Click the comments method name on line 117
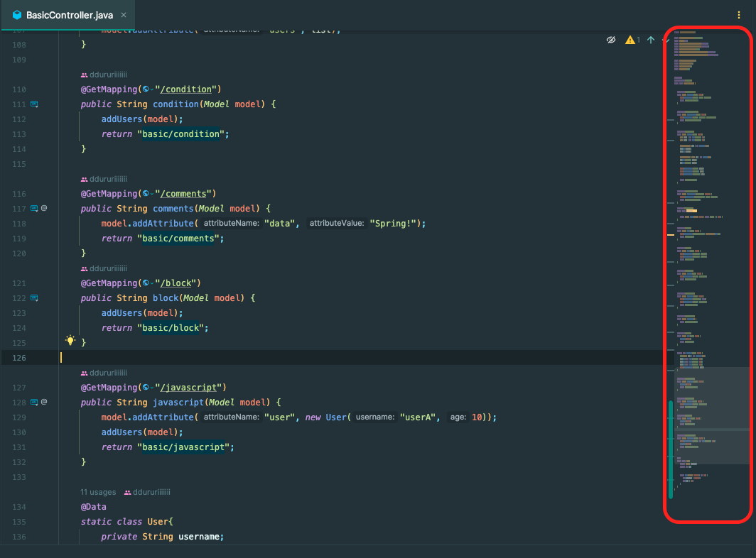This screenshot has height=558, width=756. (173, 209)
